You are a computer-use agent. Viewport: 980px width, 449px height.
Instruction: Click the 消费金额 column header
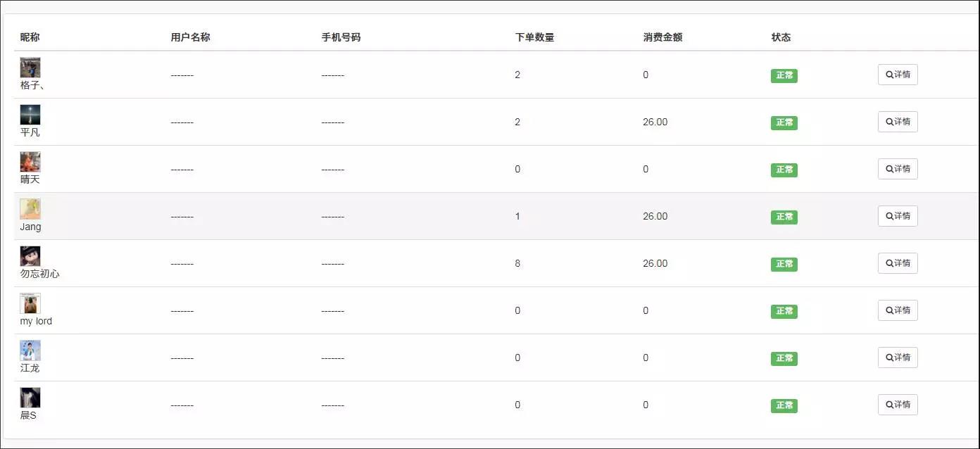tap(662, 37)
